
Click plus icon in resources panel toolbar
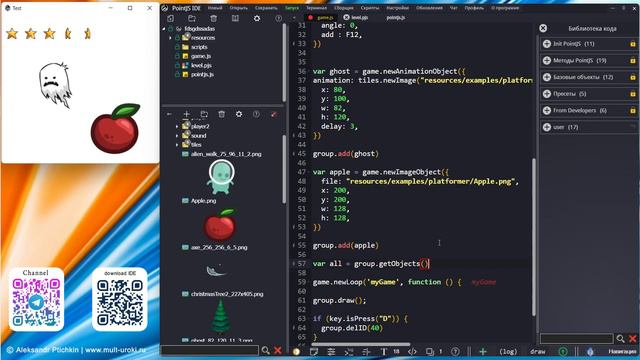(x=187, y=114)
